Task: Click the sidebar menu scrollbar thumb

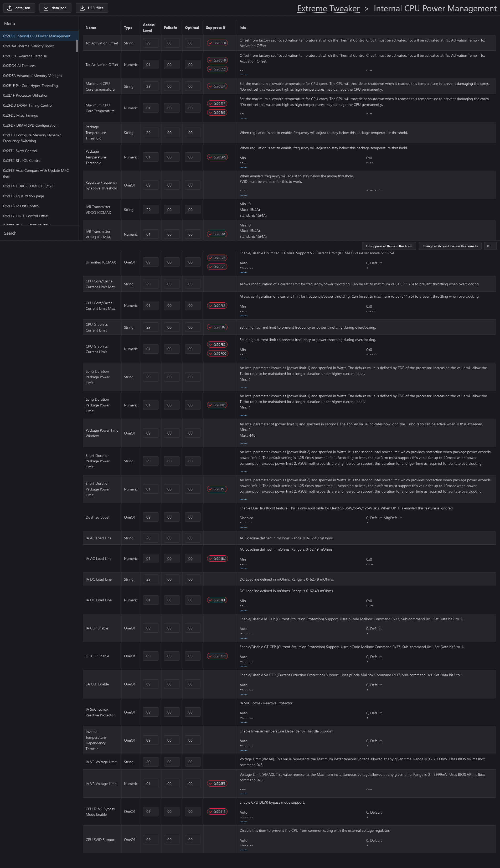Action: point(77,46)
